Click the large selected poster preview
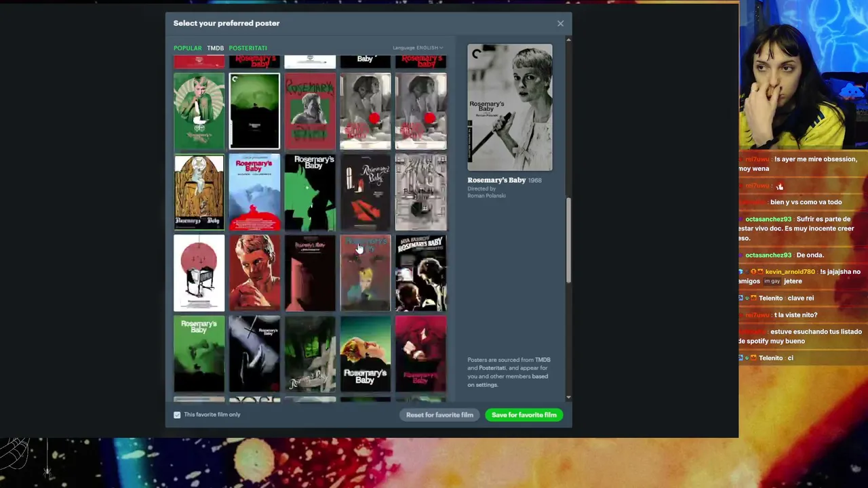 510,107
